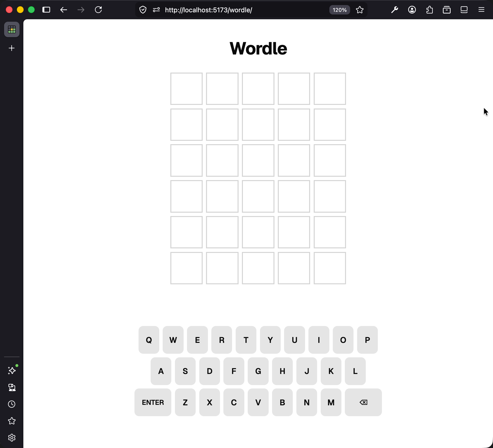Select the A key on keyboard
Viewport: 493px width, 448px height.
[x=161, y=371]
